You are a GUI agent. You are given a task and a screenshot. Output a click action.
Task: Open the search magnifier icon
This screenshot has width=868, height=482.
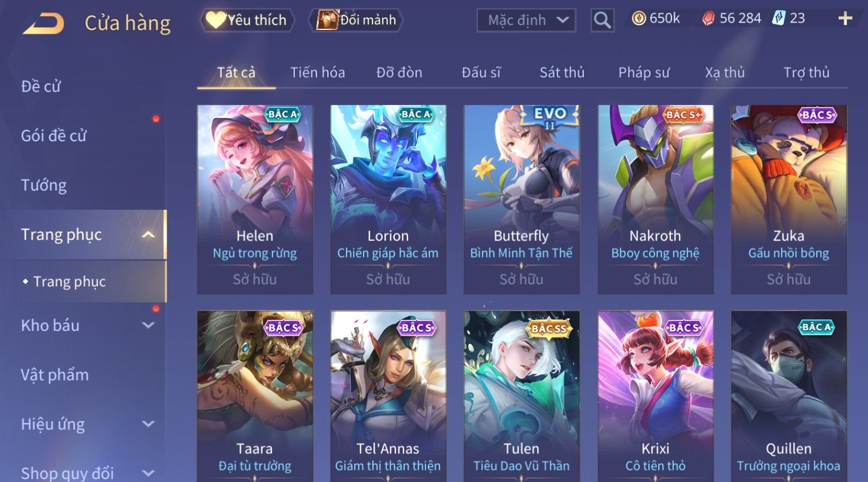[x=602, y=21]
